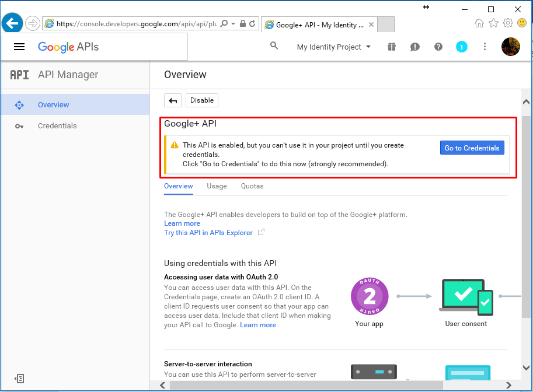Screen dimensions: 533x392
Task: Click the feedback exclamation bubble icon
Action: (x=414, y=47)
